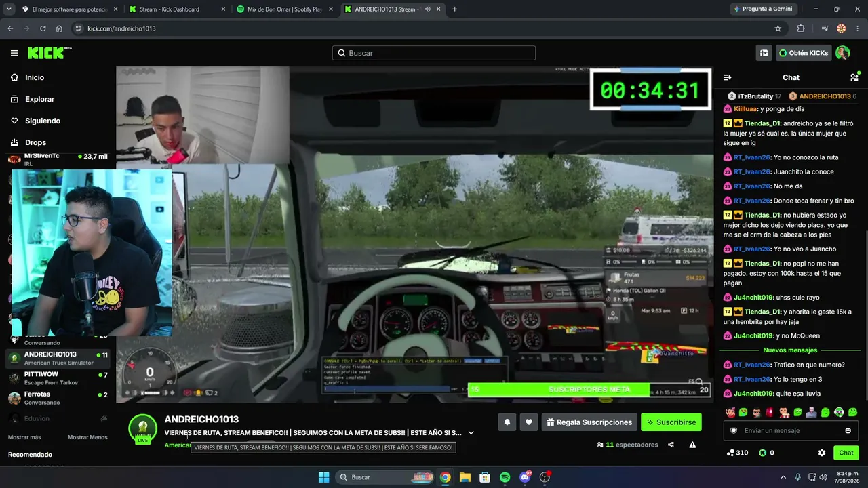Open Siguiendo in the sidebar
Screen dimensions: 868x488
point(43,121)
